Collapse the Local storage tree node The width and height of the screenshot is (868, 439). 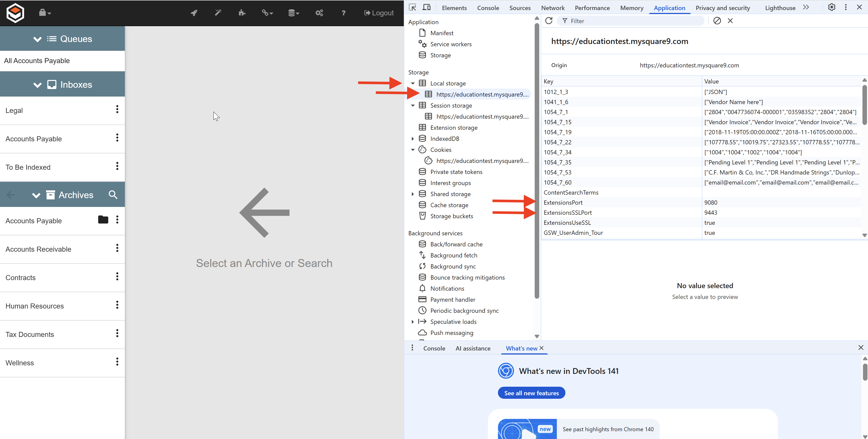click(x=413, y=83)
